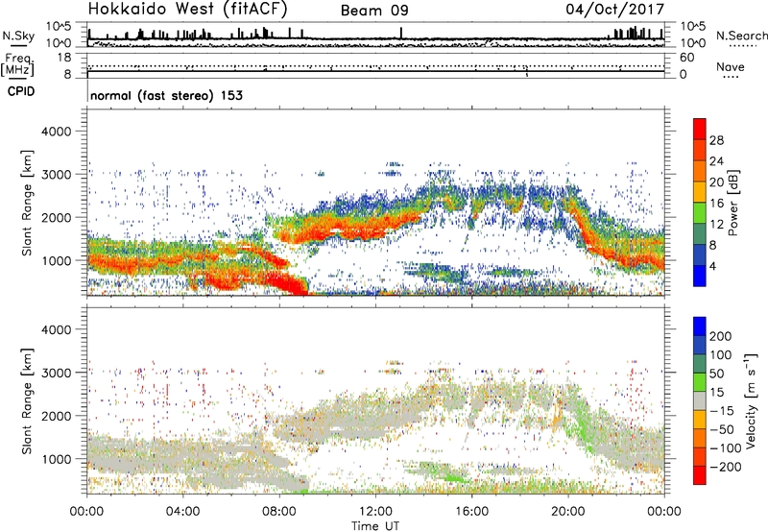The image size is (768, 532).
Task: Click the '20:00' time tick label
Action: (567, 512)
